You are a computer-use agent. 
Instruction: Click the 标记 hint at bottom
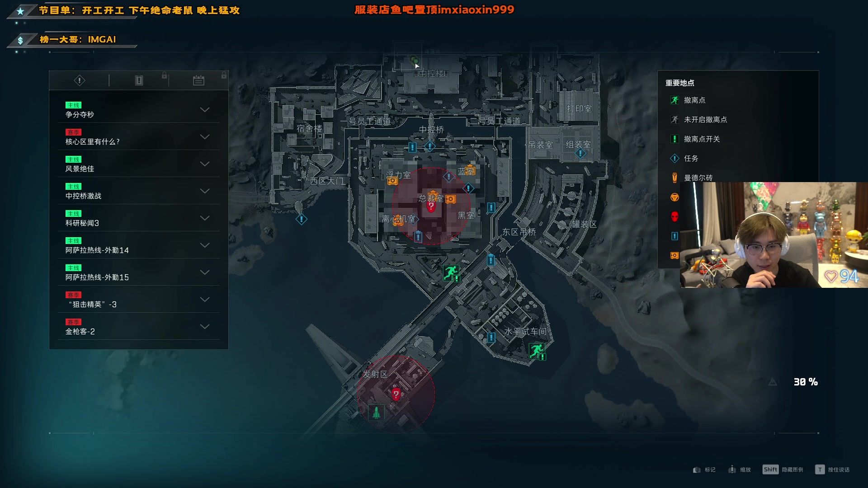704,470
